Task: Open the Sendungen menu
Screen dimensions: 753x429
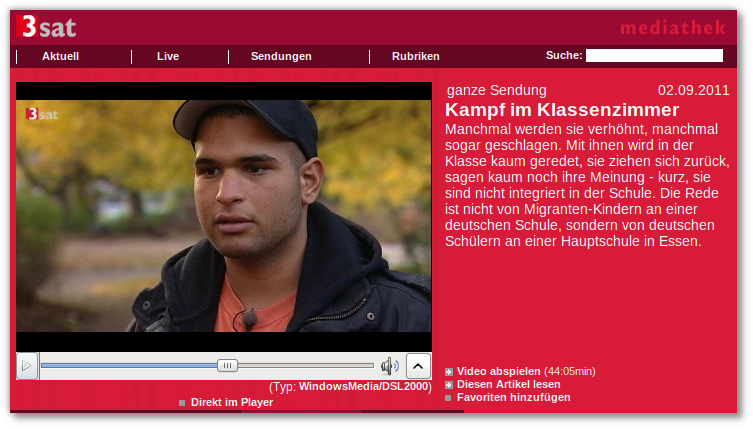Action: tap(281, 56)
